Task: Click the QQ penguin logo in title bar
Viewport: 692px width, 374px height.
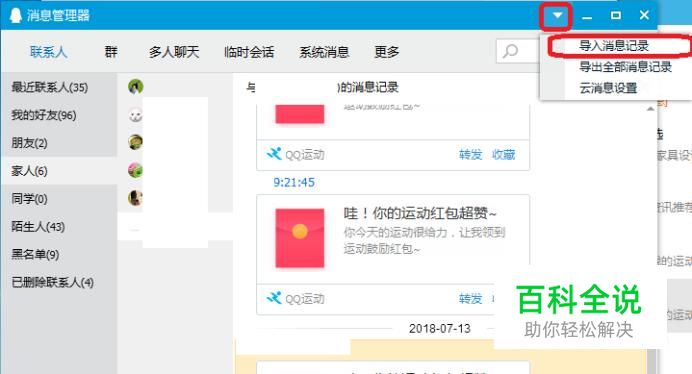Action: click(16, 15)
